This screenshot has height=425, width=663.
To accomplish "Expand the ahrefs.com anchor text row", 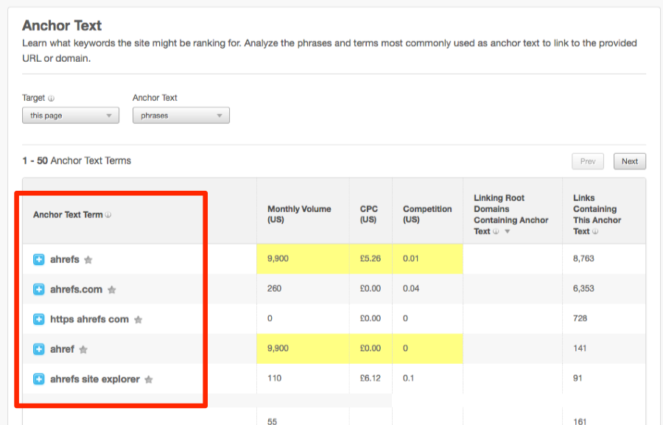I will coord(38,289).
